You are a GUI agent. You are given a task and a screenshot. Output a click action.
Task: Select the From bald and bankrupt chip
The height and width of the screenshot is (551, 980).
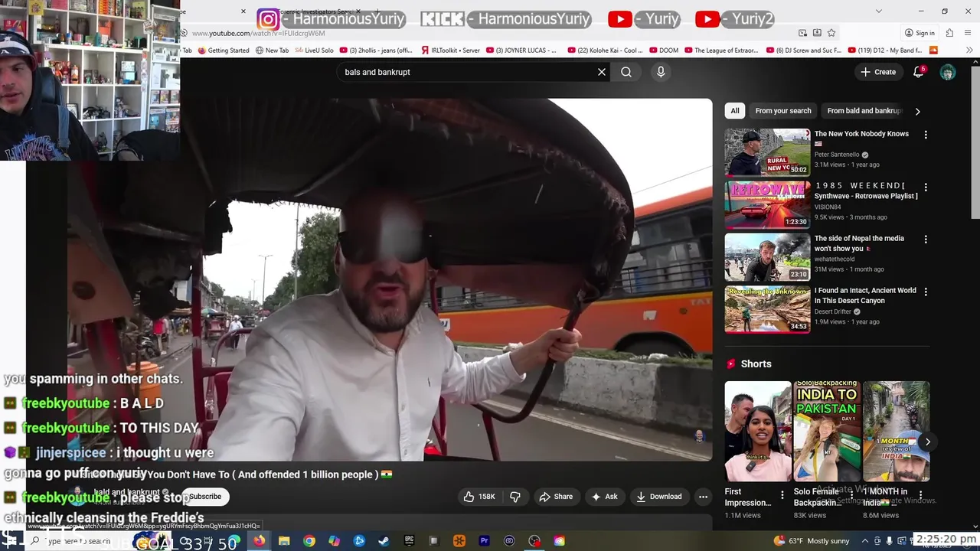click(864, 111)
